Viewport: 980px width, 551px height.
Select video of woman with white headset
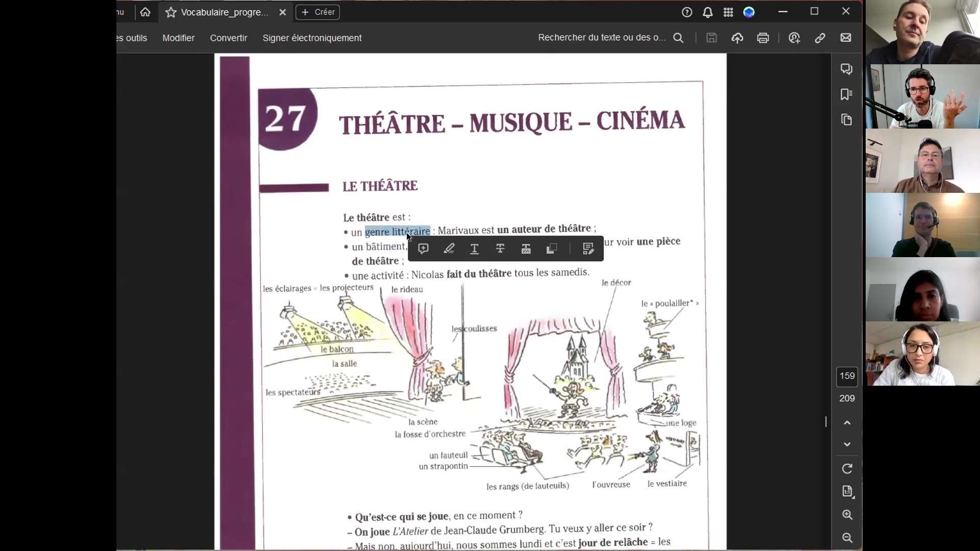[922, 354]
